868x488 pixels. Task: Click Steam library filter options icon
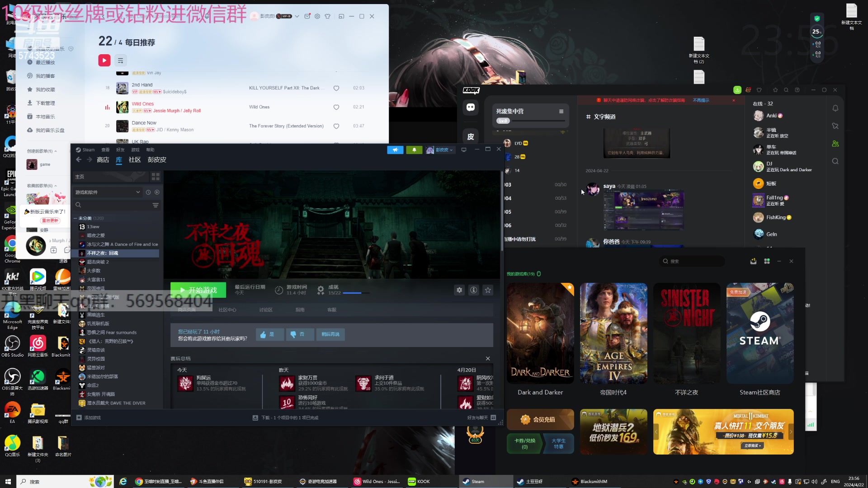pyautogui.click(x=156, y=205)
